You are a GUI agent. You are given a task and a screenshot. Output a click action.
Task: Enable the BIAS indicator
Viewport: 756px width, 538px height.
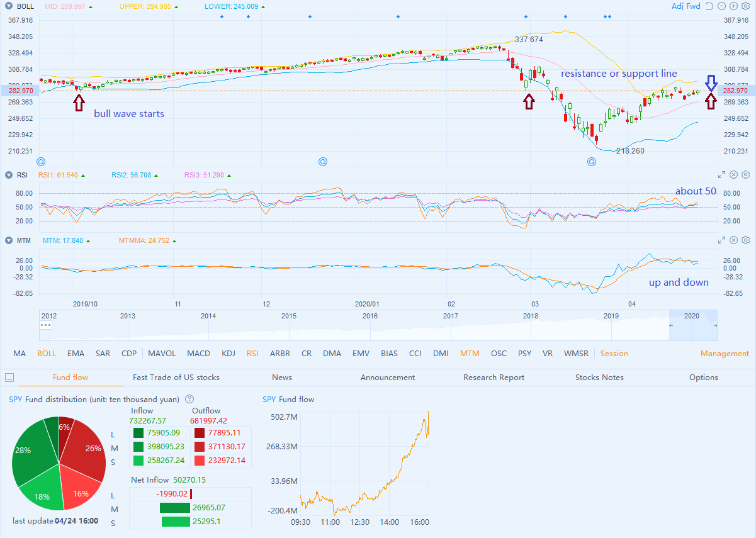coord(390,354)
